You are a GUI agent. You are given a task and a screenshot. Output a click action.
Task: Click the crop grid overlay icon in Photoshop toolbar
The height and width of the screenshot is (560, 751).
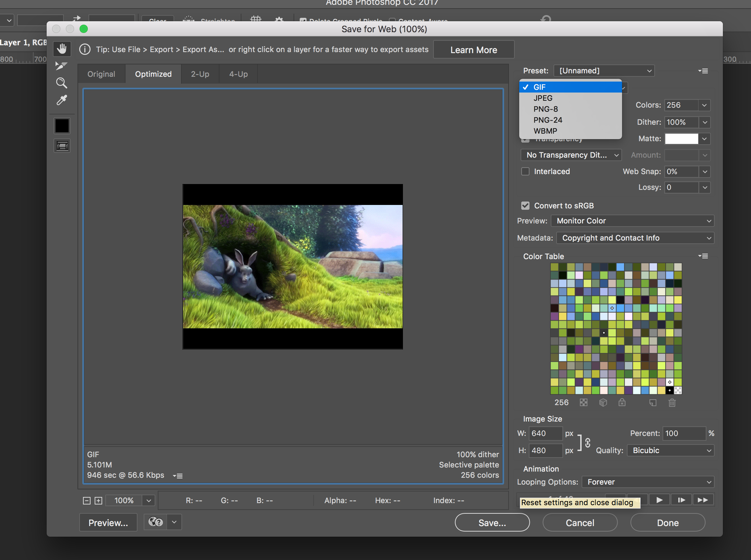pyautogui.click(x=256, y=19)
